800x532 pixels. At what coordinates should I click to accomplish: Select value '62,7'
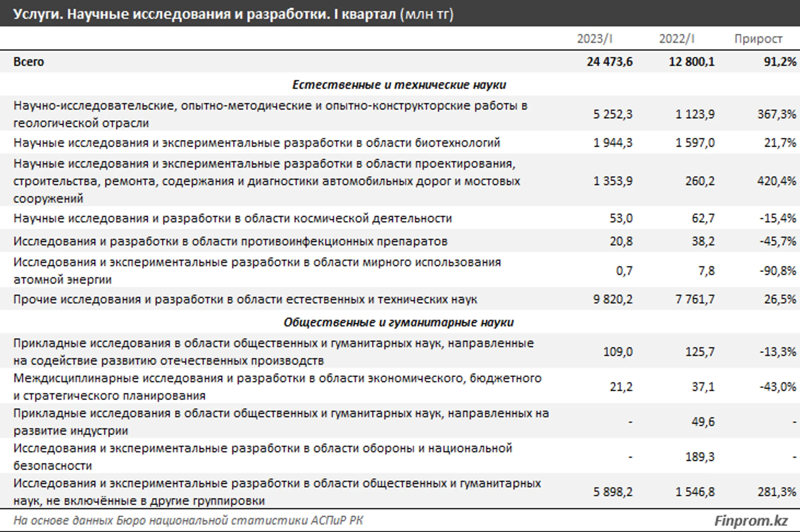click(x=703, y=218)
